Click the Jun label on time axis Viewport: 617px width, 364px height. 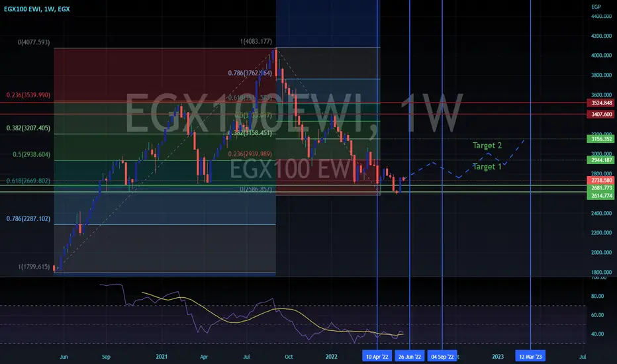[64, 357]
